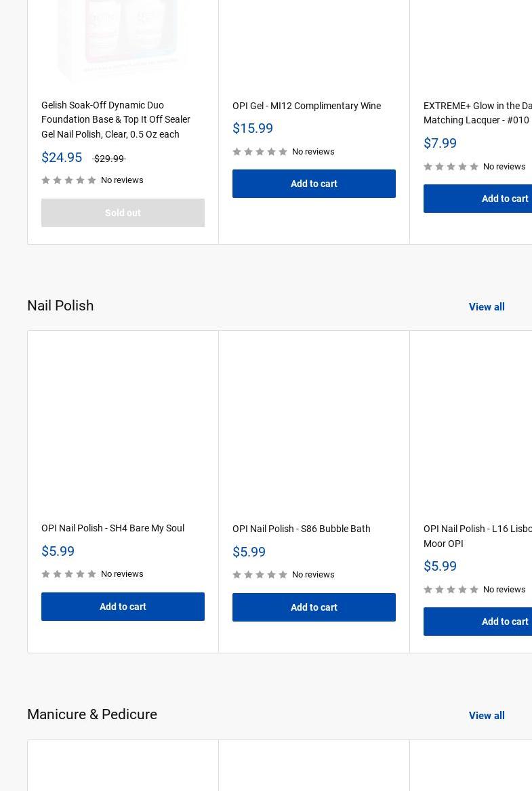Click star rating for OPI Gel MI12

coord(260,152)
